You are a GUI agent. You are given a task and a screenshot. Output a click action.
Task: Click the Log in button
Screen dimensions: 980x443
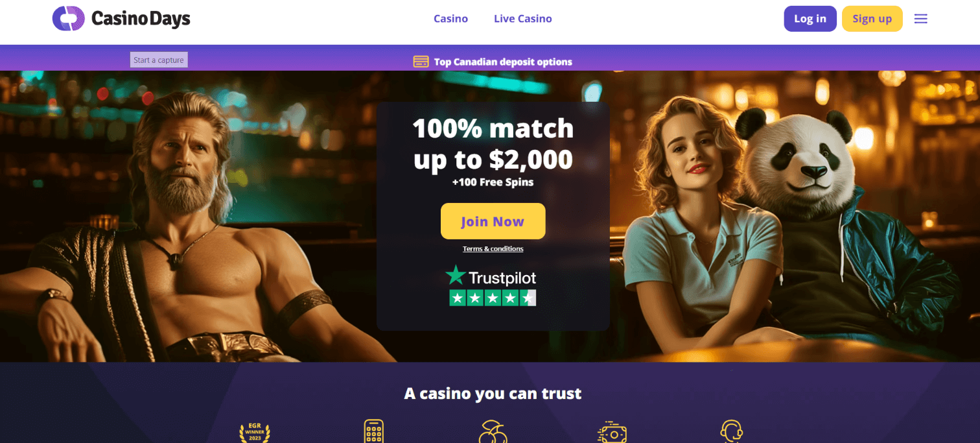810,19
